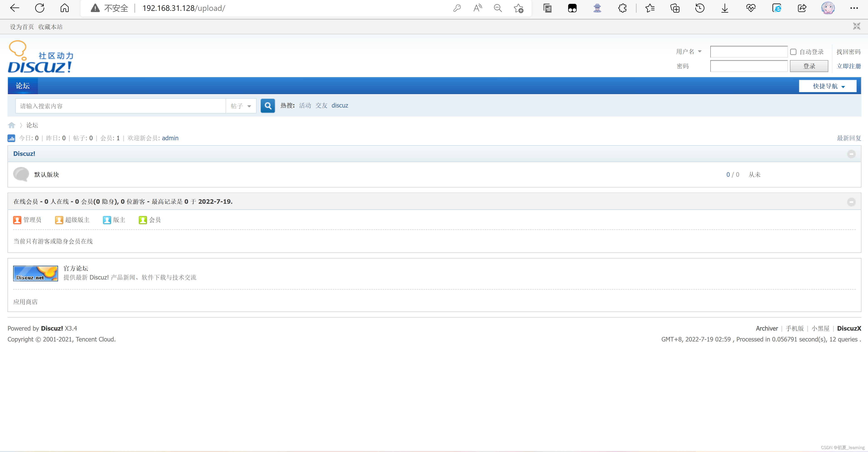Open the 应用商店 link
This screenshot has height=452, width=868.
(25, 302)
